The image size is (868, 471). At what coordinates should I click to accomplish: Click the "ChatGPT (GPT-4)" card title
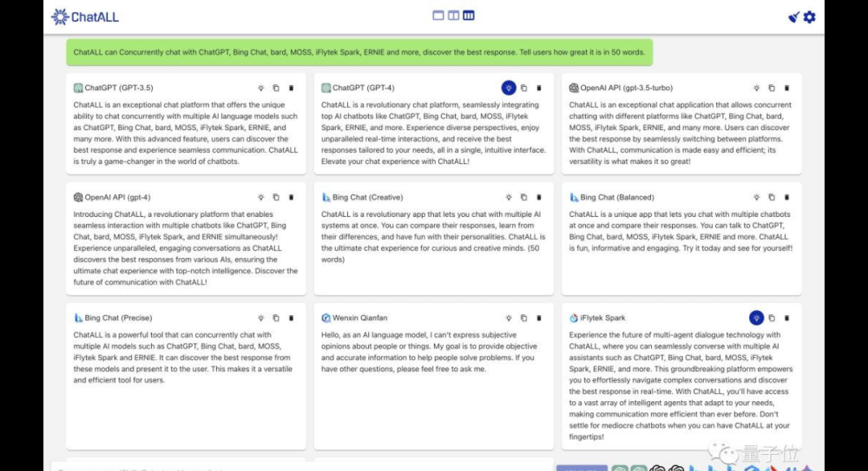(x=363, y=88)
